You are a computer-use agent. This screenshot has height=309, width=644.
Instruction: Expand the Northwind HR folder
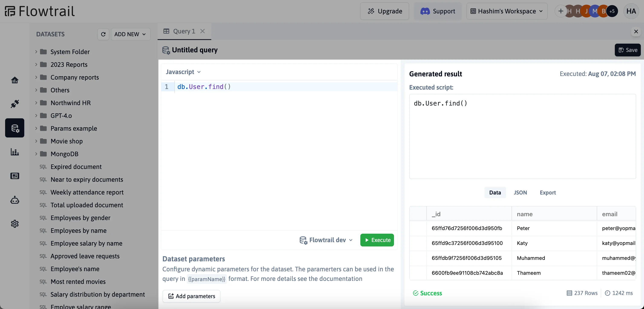36,103
